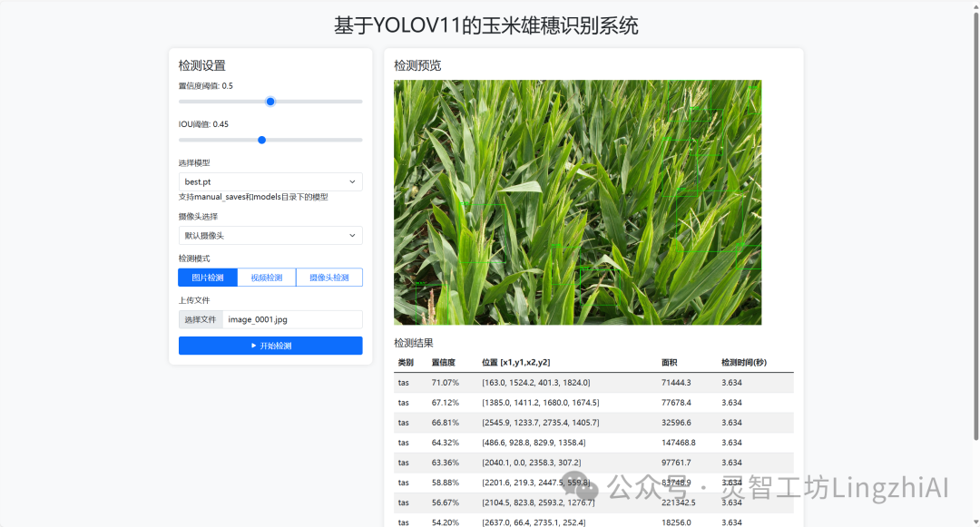Image resolution: width=980 pixels, height=527 pixels.
Task: Click the 56.67% confidence cell
Action: tap(445, 502)
